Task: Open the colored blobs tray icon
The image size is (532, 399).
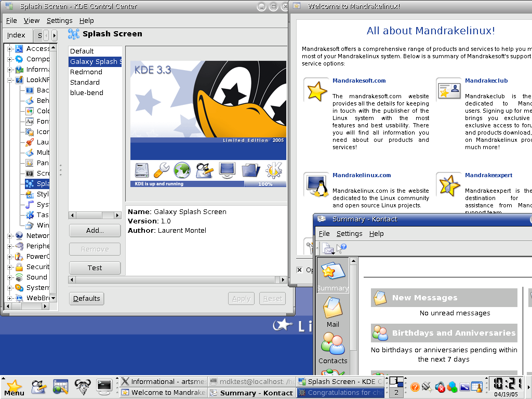Action: pos(452,387)
